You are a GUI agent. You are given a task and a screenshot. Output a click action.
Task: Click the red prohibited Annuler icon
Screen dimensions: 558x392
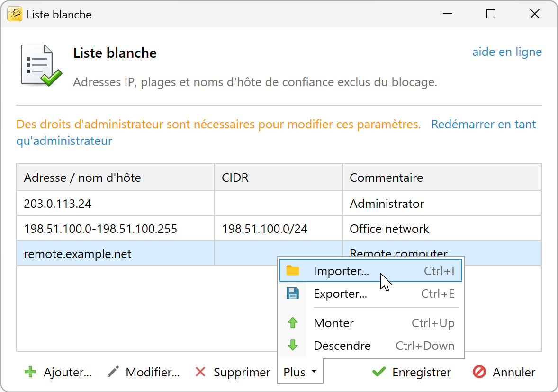pyautogui.click(x=479, y=372)
